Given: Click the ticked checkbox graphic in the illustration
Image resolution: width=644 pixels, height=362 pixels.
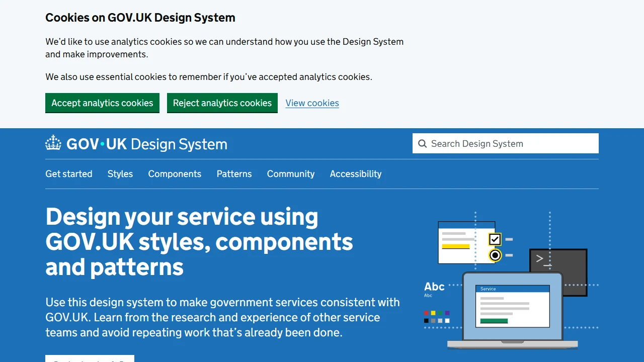Looking at the screenshot, I should 495,239.
